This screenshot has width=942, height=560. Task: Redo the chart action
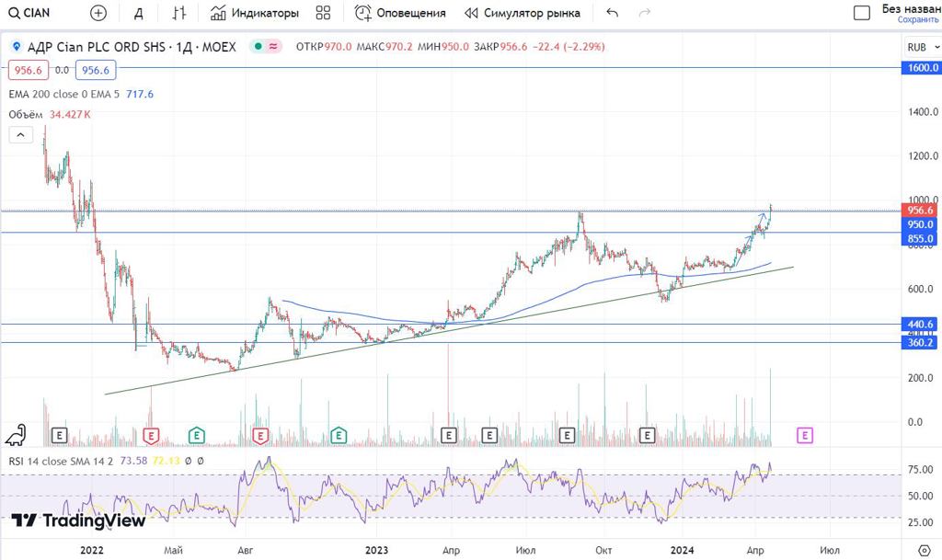point(645,13)
